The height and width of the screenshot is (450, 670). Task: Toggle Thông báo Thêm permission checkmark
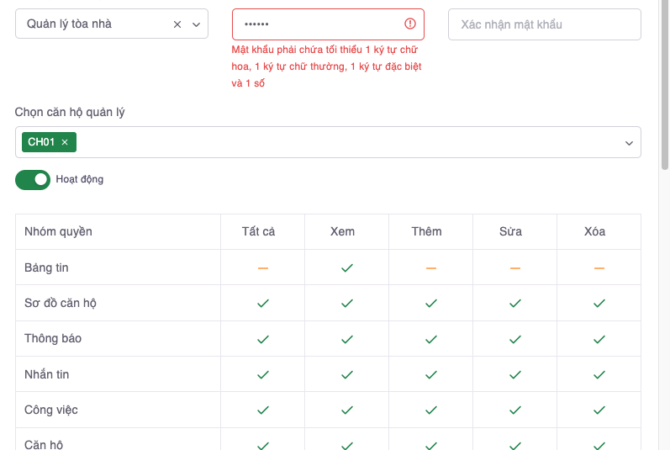[431, 339]
